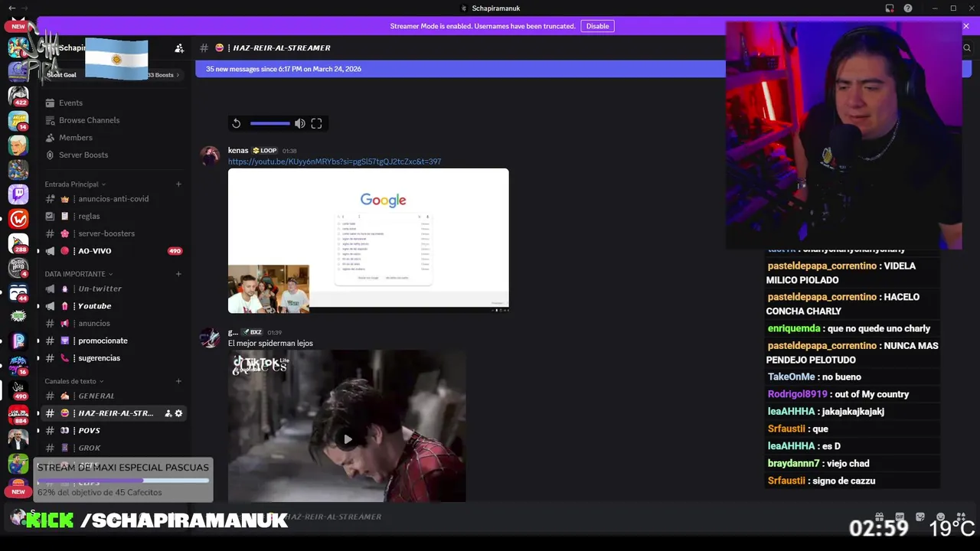Go back with the left arrow
This screenshot has width=980, height=551.
(11, 8)
